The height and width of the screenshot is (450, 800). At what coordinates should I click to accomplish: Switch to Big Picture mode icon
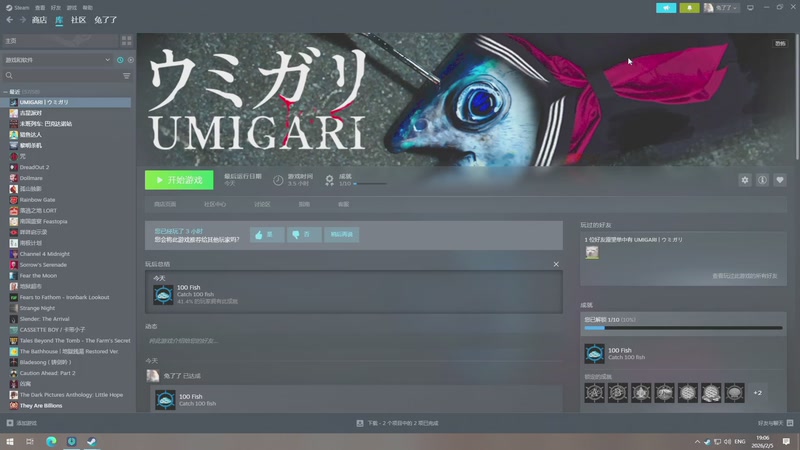[x=750, y=8]
